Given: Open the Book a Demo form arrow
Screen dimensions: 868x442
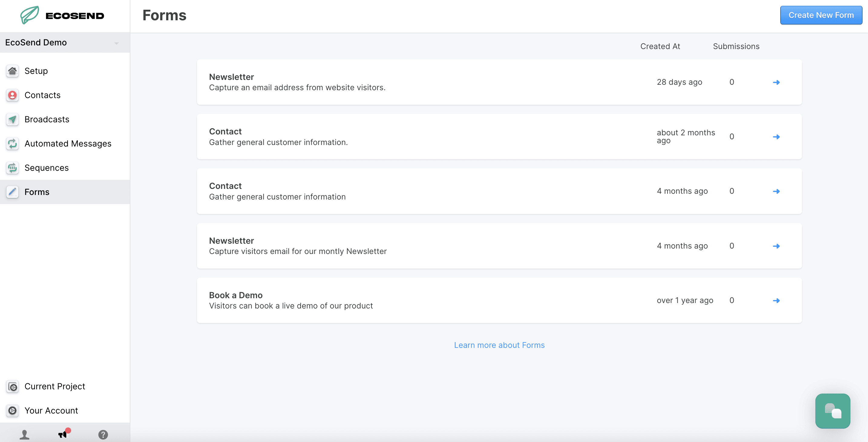Looking at the screenshot, I should (776, 301).
